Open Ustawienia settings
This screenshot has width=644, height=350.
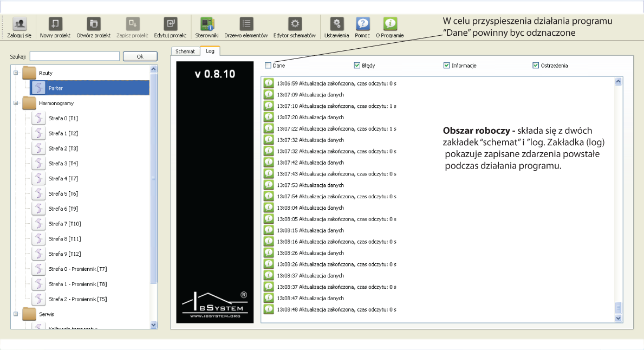[x=337, y=24]
